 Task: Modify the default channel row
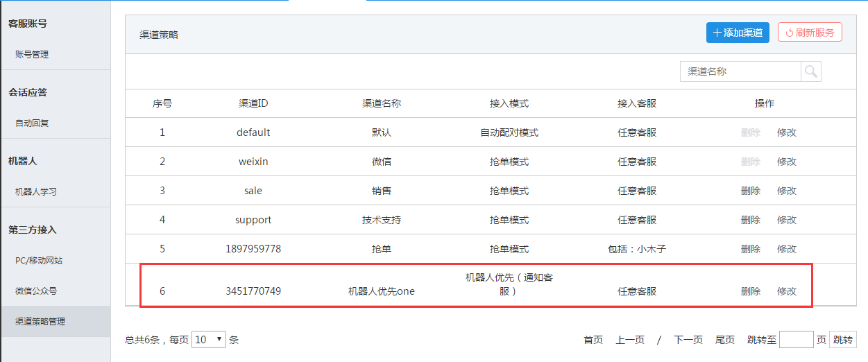coord(787,132)
